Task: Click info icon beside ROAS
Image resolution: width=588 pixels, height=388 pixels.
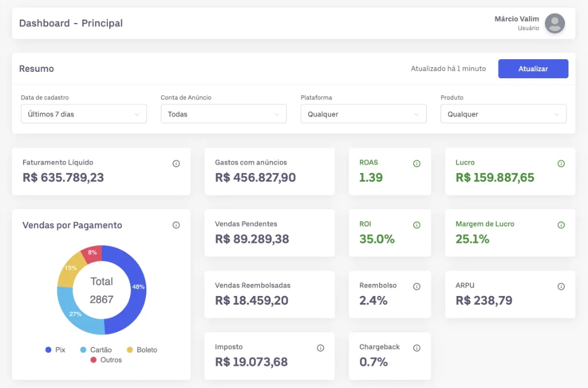Action: click(x=417, y=163)
